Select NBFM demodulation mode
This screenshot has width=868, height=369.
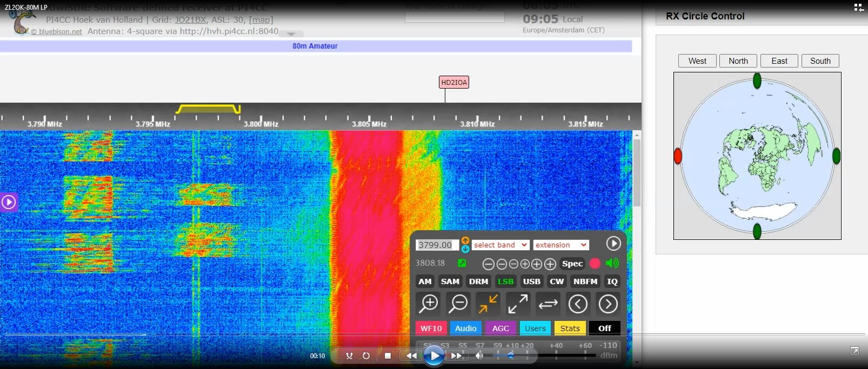pyautogui.click(x=585, y=281)
